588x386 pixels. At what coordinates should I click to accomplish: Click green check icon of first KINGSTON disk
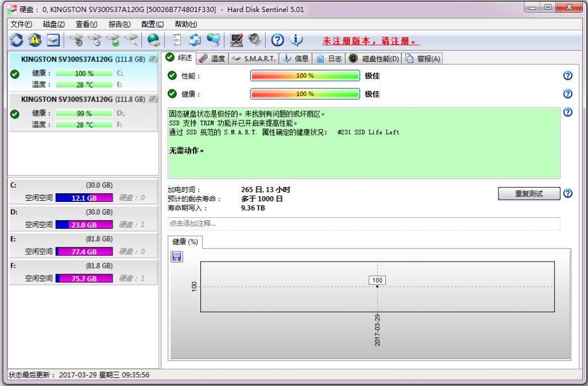point(15,74)
